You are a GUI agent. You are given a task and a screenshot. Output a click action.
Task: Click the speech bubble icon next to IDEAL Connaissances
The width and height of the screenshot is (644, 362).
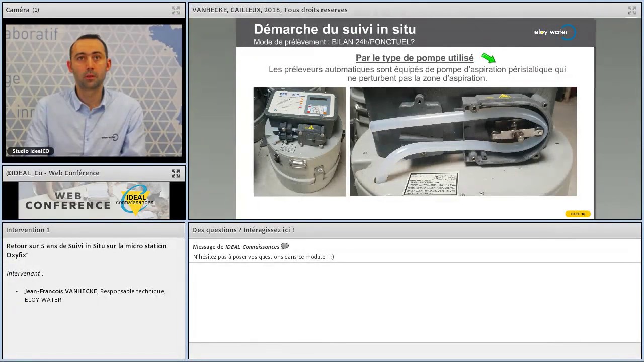(285, 246)
